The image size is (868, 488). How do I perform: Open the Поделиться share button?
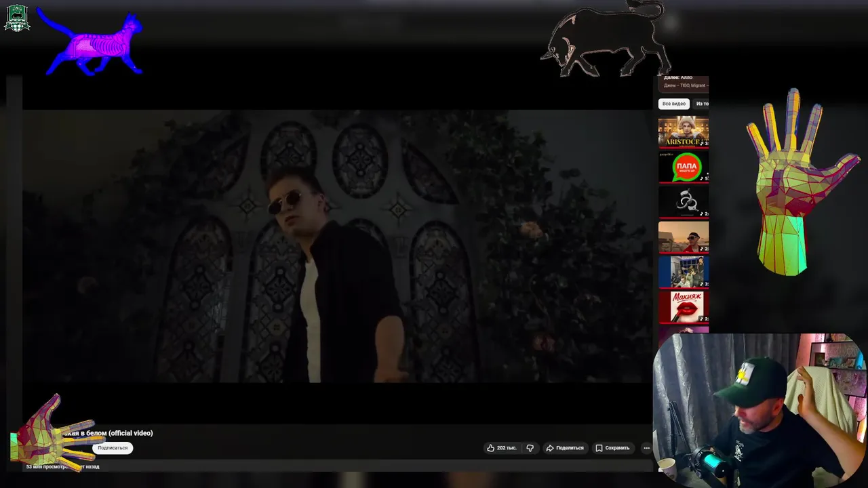point(565,448)
